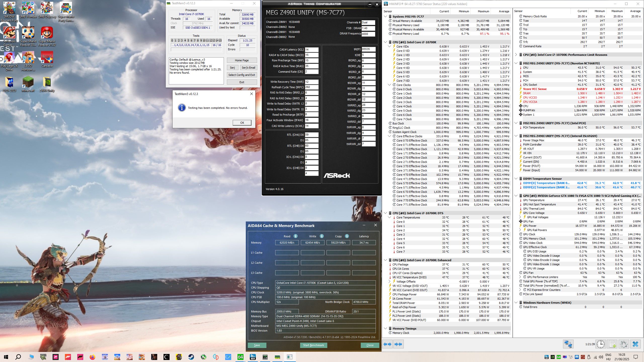Click the blue X close sensors icon
Viewport: 644px width, 362px height.
pyautogui.click(x=635, y=344)
